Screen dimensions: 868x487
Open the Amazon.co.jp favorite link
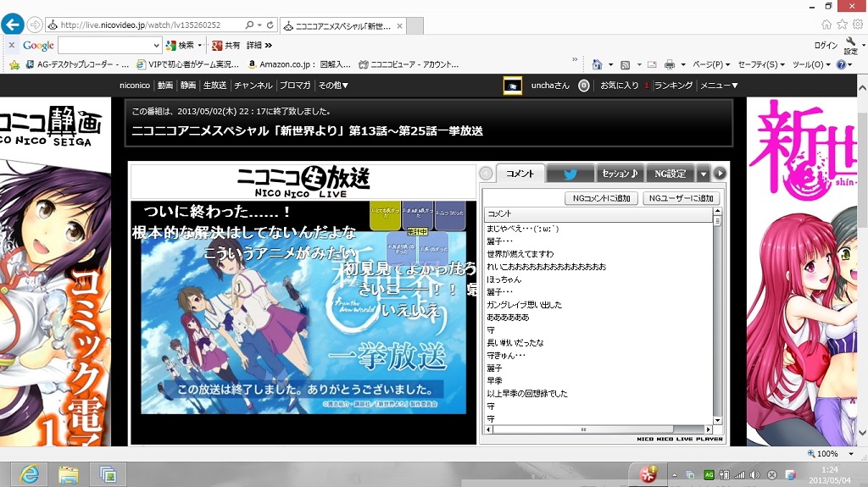coord(299,64)
